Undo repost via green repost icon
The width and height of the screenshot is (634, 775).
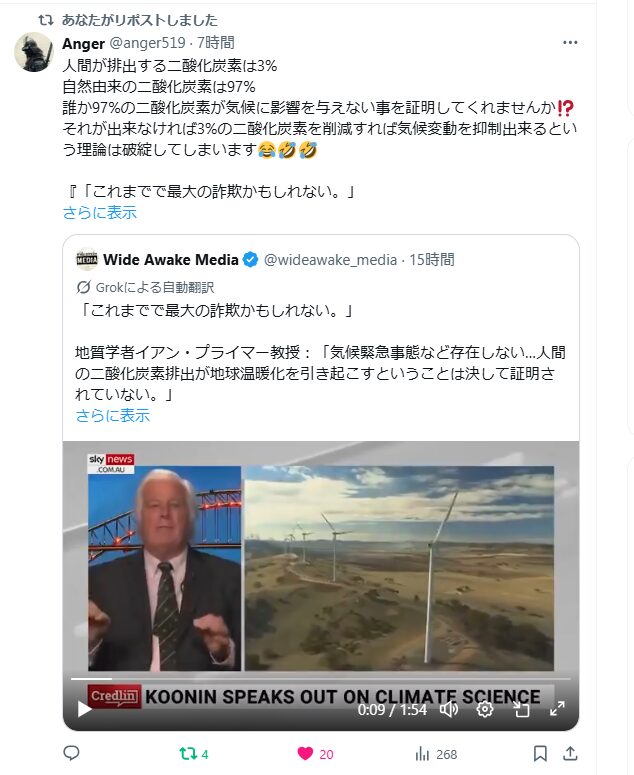tap(188, 754)
